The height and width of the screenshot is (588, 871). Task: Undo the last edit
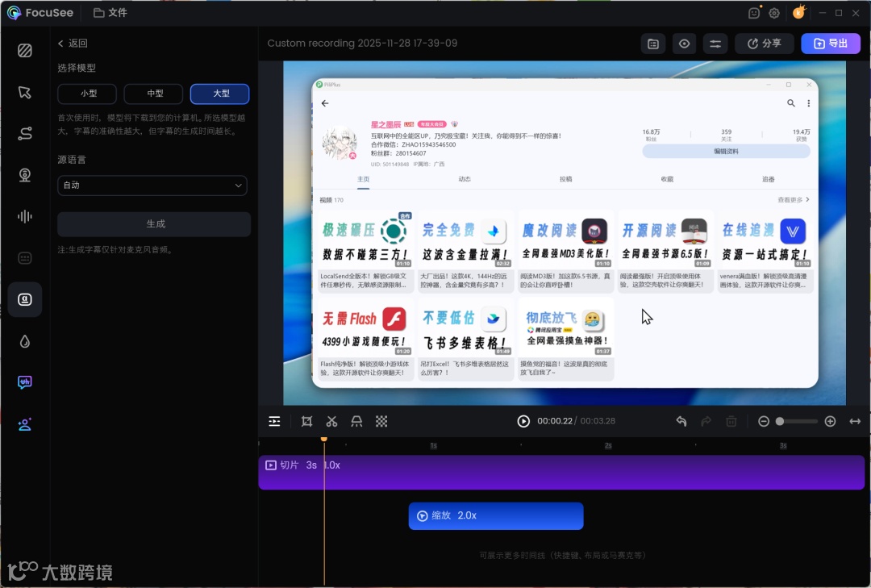(681, 421)
